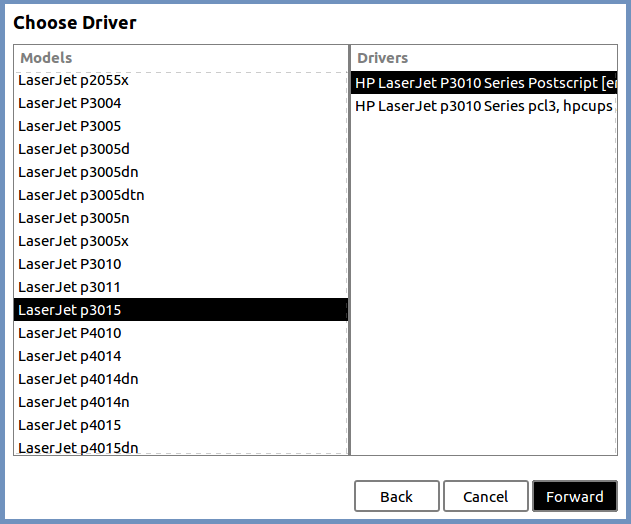Select LaserJet p3005dtn model
This screenshot has width=631, height=524.
[181, 195]
